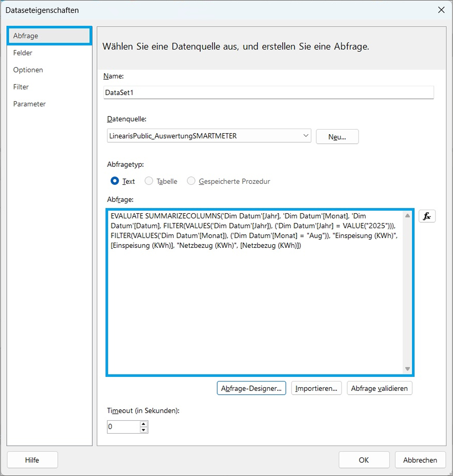Close the Dataseteigenschaften dialog window
This screenshot has width=453, height=476.
tap(441, 10)
